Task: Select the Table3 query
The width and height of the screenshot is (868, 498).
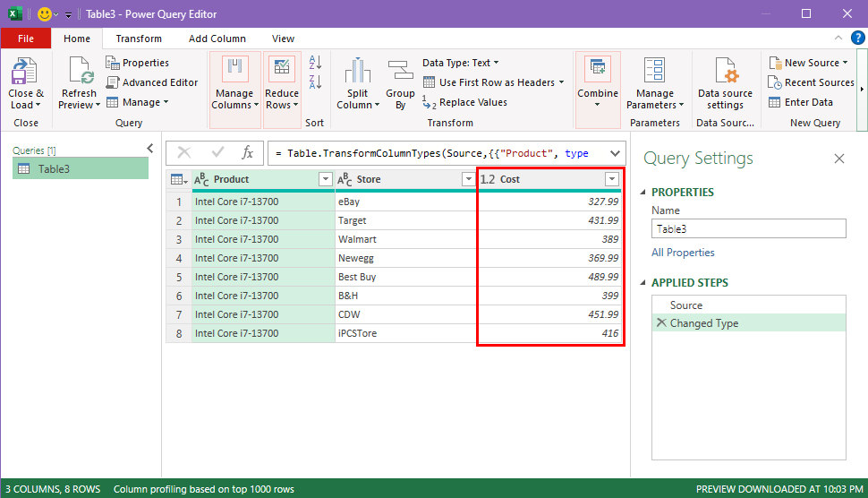Action: pos(81,169)
